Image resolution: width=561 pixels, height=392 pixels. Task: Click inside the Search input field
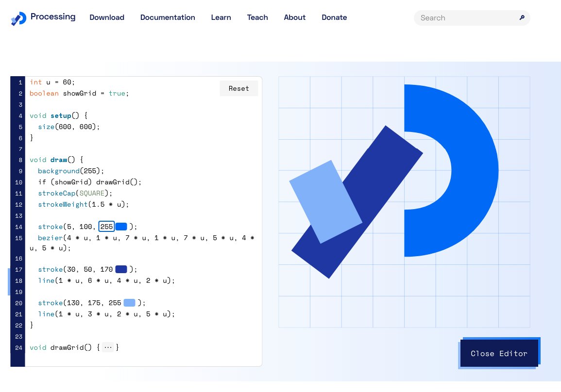tap(461, 17)
